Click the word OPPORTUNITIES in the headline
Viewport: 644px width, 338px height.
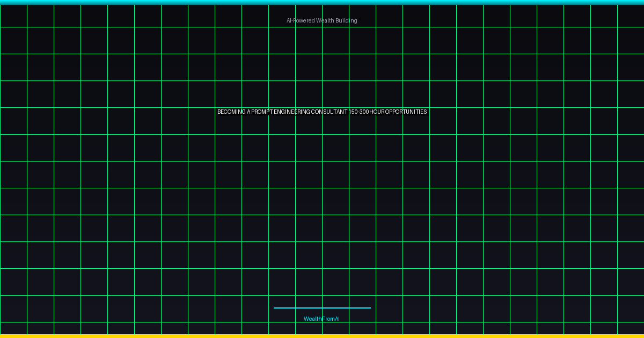tap(406, 112)
